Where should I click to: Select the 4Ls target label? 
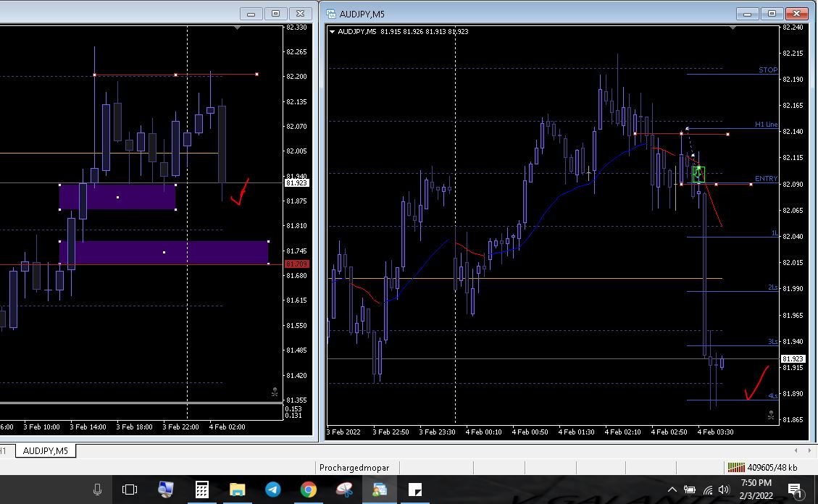tap(772, 395)
